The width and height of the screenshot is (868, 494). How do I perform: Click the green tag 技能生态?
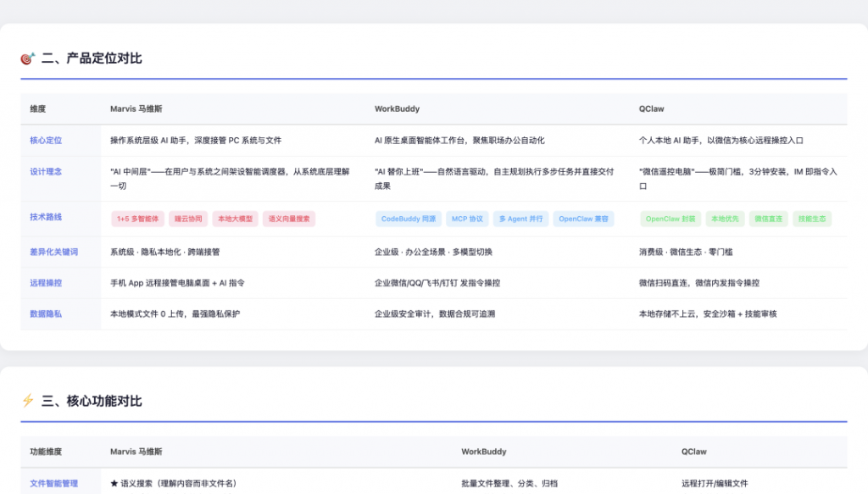pyautogui.click(x=812, y=219)
